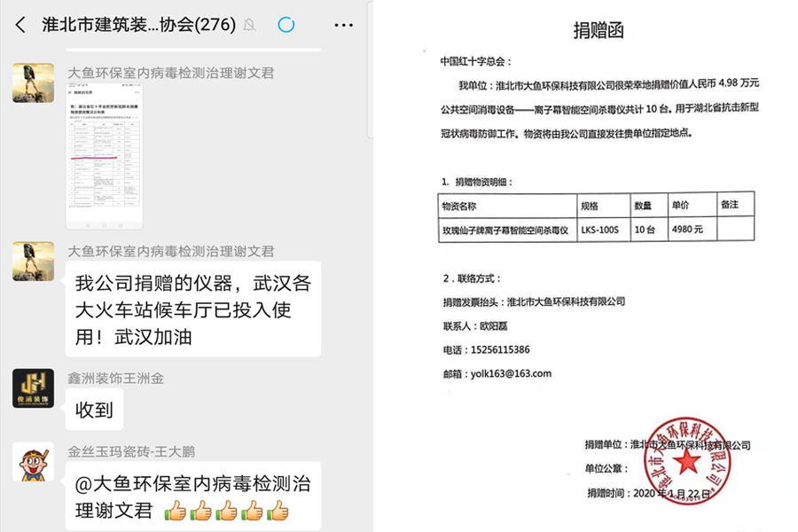Click the 捐赠函 document title
This screenshot has height=532, width=798.
(598, 30)
